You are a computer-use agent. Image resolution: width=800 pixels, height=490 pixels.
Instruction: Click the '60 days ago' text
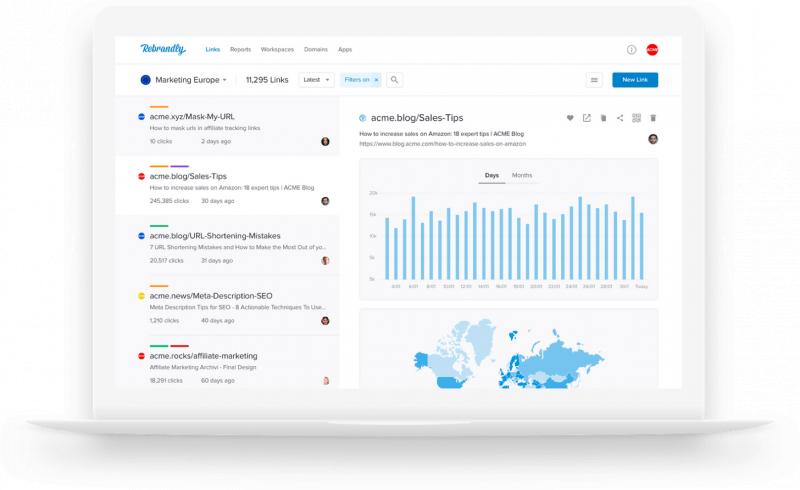pyautogui.click(x=218, y=380)
